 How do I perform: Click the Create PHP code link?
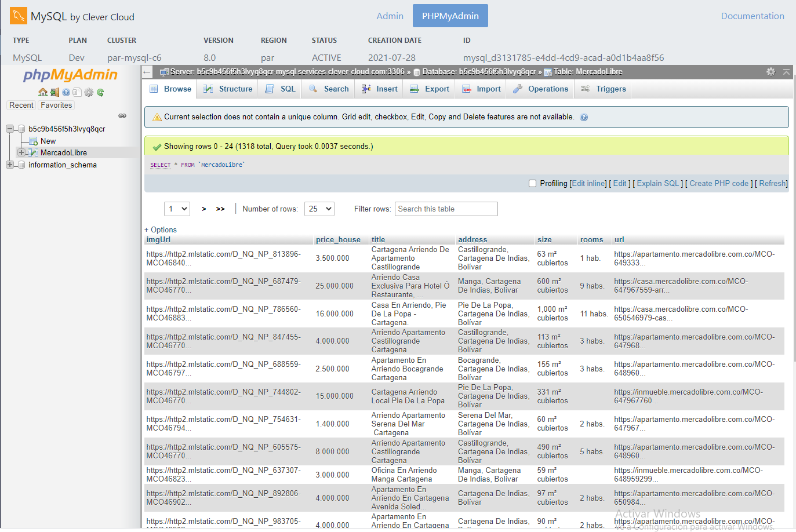click(x=719, y=183)
